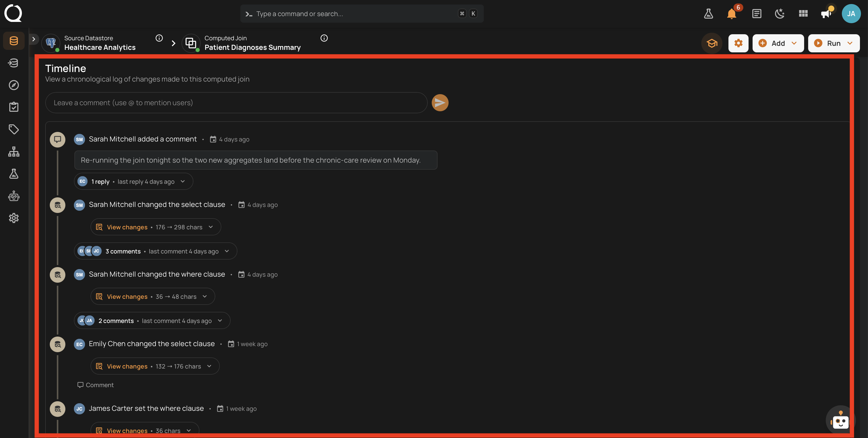Click 'Sarah Mitchell changed the where clause'
The height and width of the screenshot is (438, 868).
(x=157, y=274)
